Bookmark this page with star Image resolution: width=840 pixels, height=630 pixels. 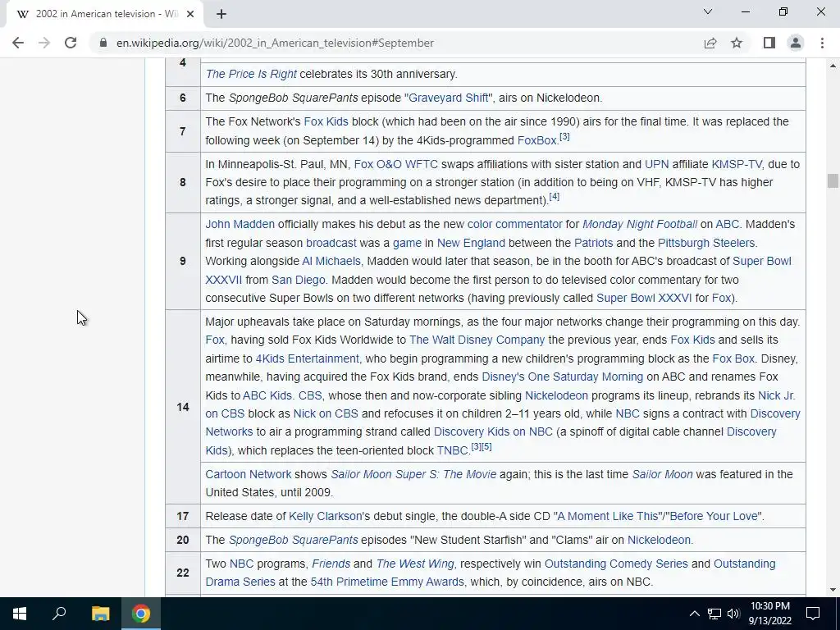pyautogui.click(x=737, y=43)
